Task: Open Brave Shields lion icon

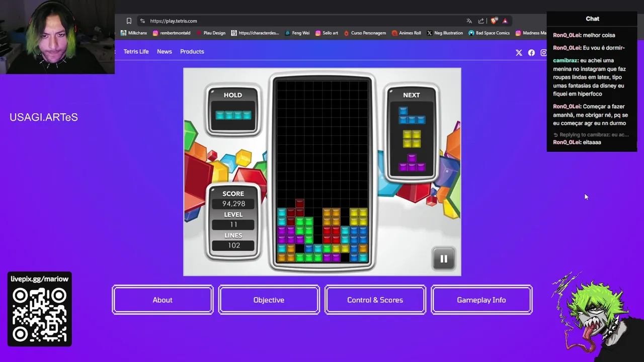Action: (x=494, y=21)
